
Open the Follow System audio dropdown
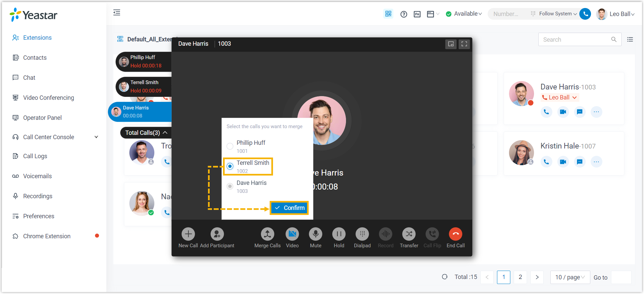(558, 14)
